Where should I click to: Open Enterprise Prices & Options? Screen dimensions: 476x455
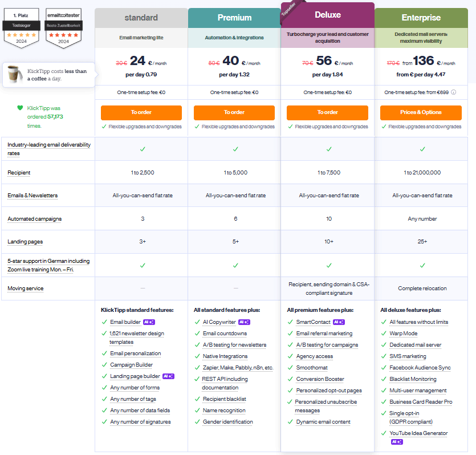(421, 112)
